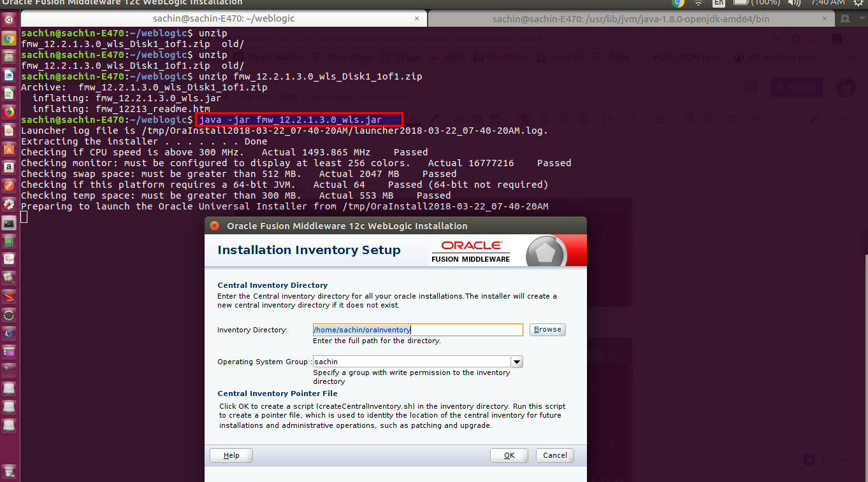Screen dimensions: 868x482
Task: Open the Trash in the dock
Action: [9, 472]
